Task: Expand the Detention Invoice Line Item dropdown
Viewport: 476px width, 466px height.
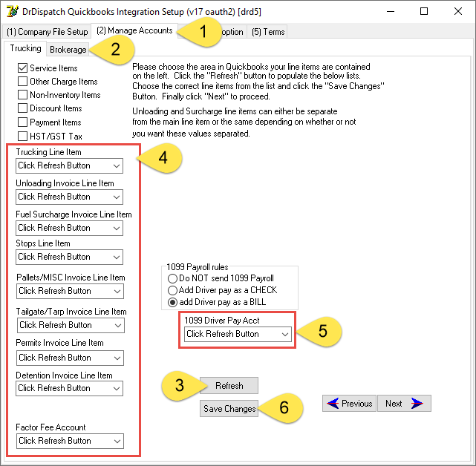Action: click(x=69, y=388)
